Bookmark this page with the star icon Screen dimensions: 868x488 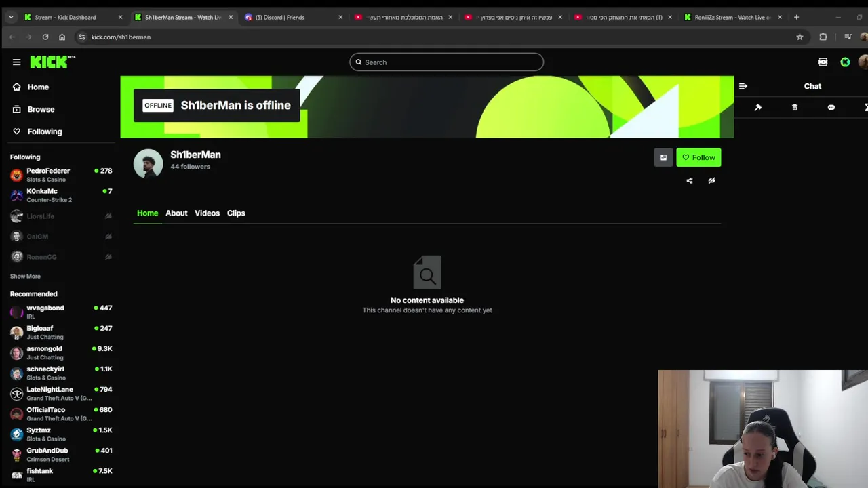point(800,37)
